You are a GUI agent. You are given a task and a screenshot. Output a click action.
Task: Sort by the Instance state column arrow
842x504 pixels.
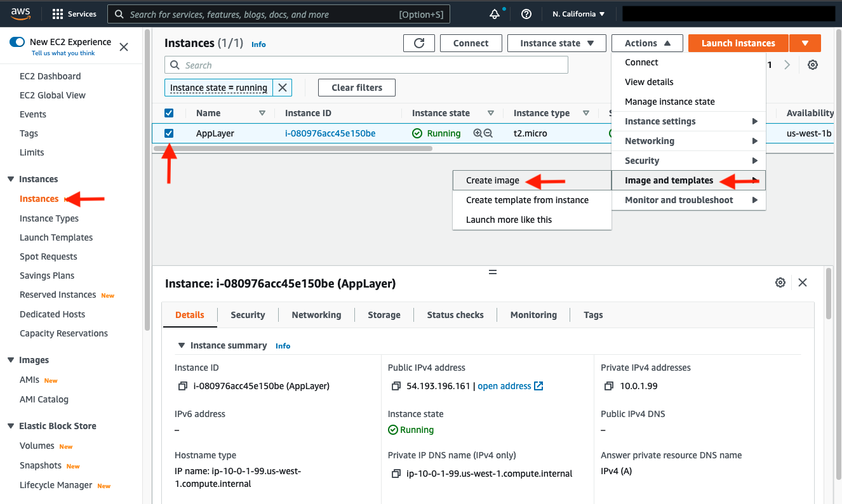click(x=491, y=113)
